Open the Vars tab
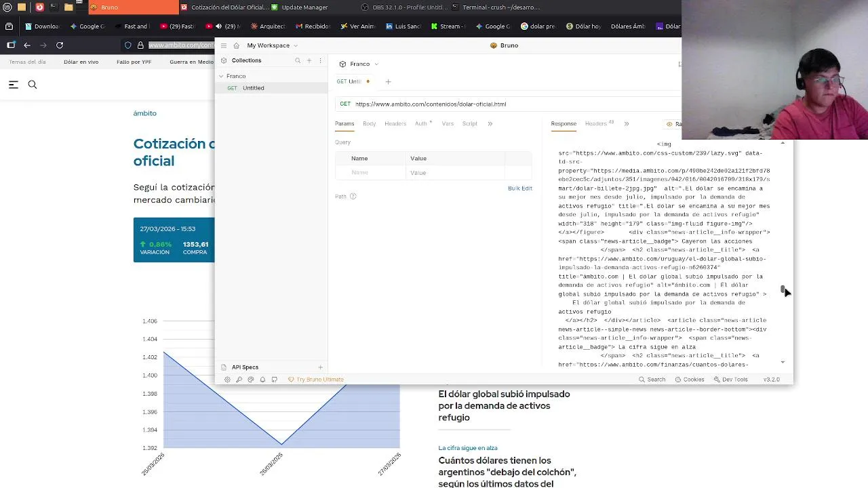Viewport: 868px width, 488px height. tap(448, 123)
